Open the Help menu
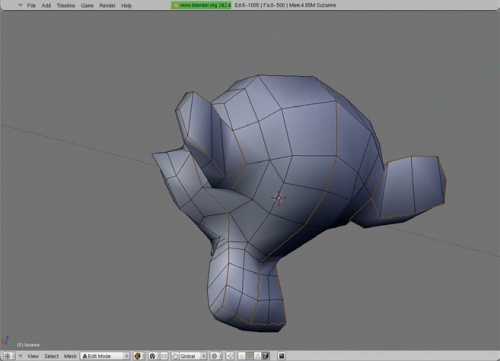Screen dimensions: 500x361 point(126,5)
